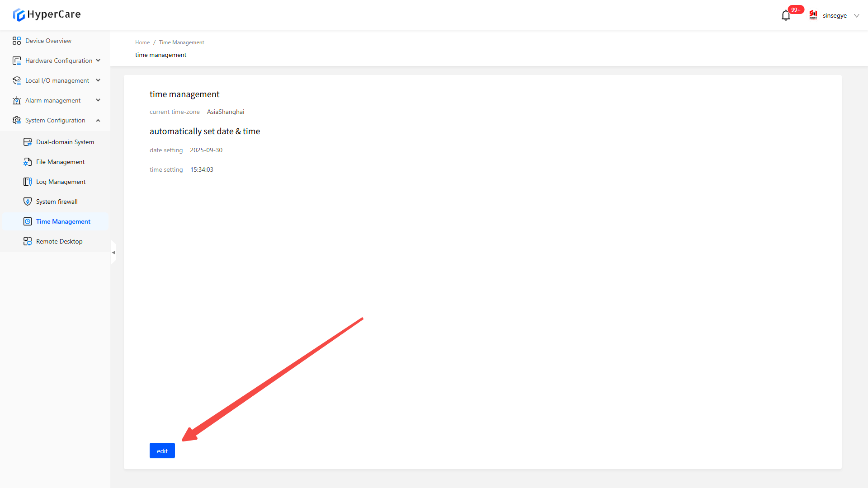Click the 99+ notification badge

[x=796, y=9]
